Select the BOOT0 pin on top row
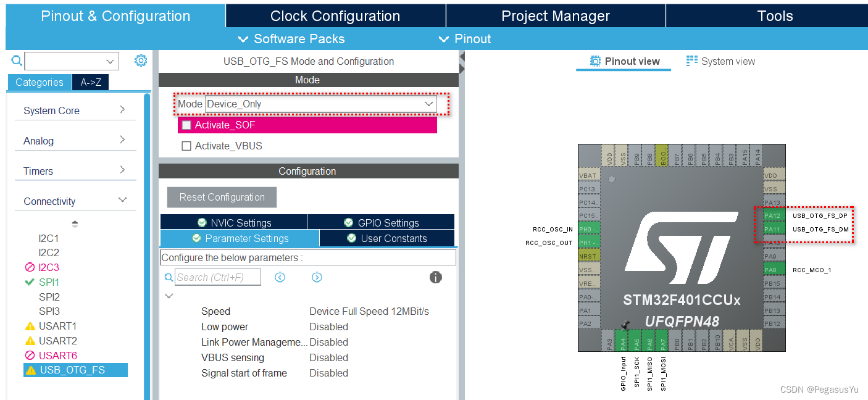 click(x=661, y=156)
